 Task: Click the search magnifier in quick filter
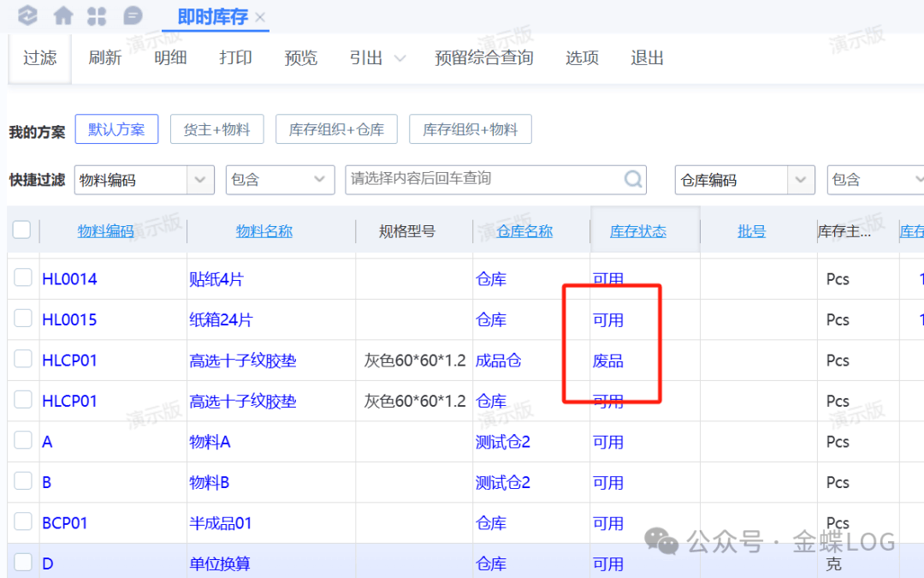[633, 180]
